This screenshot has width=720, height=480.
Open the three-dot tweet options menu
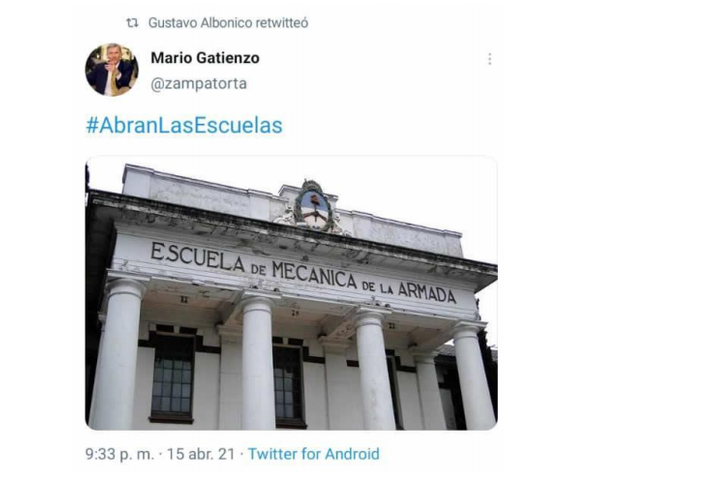[x=489, y=59]
